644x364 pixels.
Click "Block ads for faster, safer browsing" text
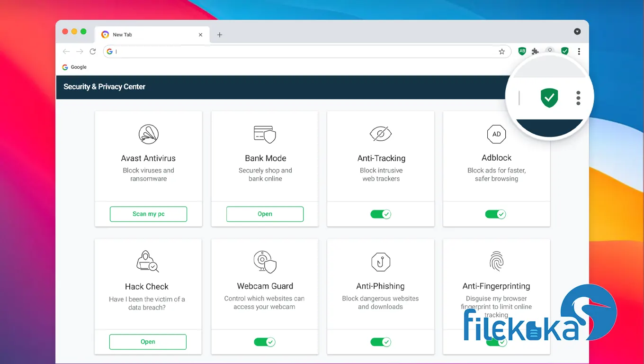click(496, 174)
